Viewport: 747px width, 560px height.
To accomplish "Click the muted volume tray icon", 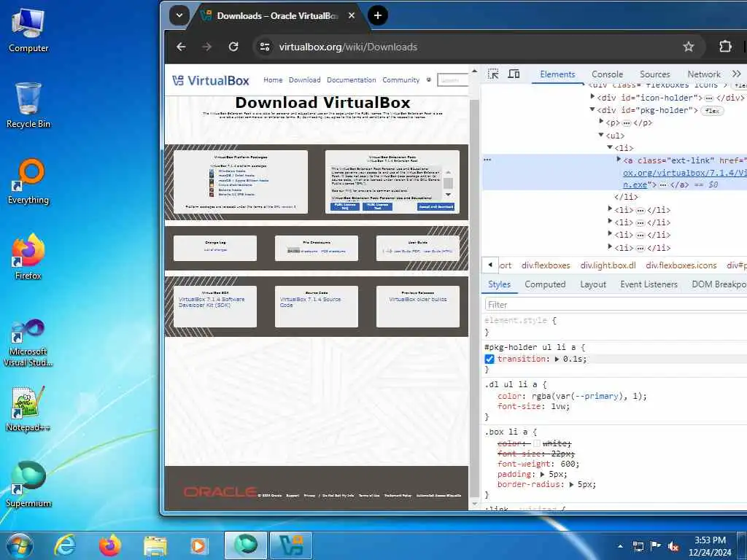I will click(x=673, y=546).
